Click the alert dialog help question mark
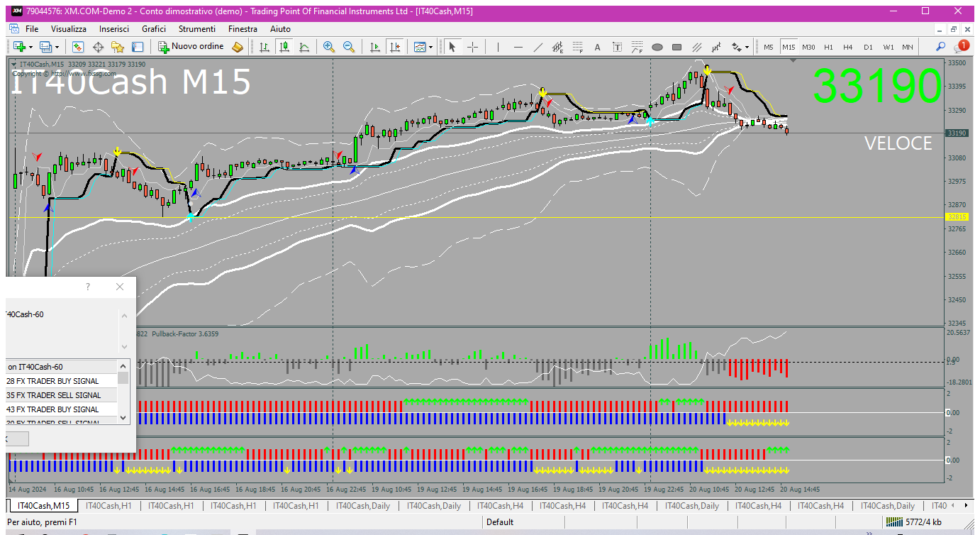This screenshot has width=980, height=535. 88,287
